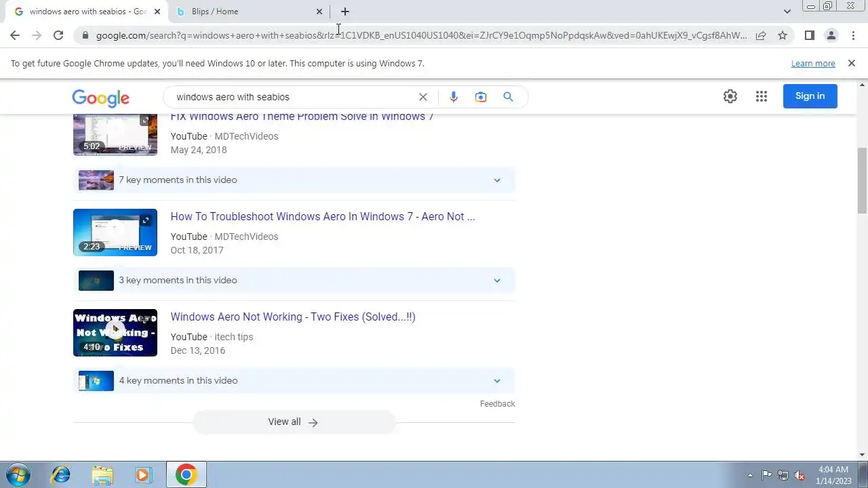Open the tab search dropdown arrow

coord(787,12)
